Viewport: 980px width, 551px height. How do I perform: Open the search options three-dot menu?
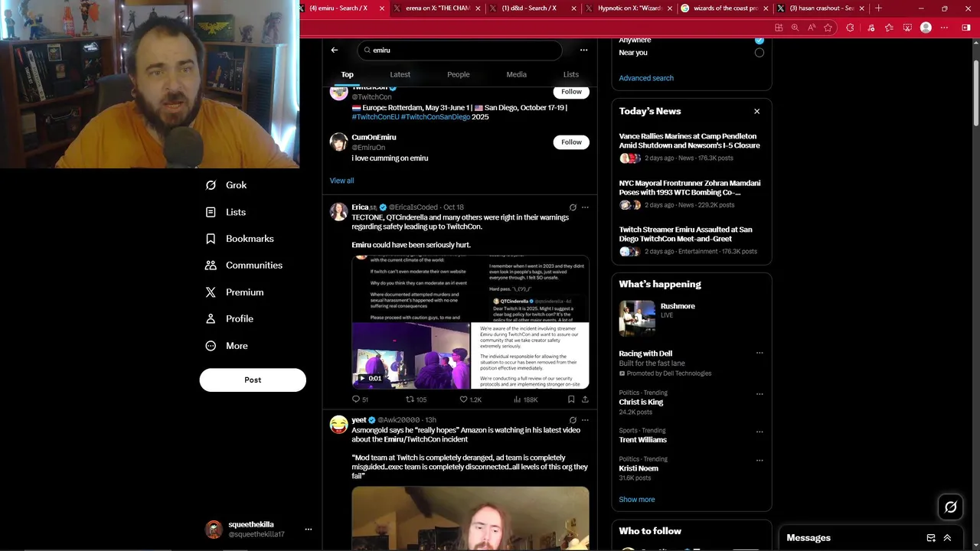click(583, 50)
